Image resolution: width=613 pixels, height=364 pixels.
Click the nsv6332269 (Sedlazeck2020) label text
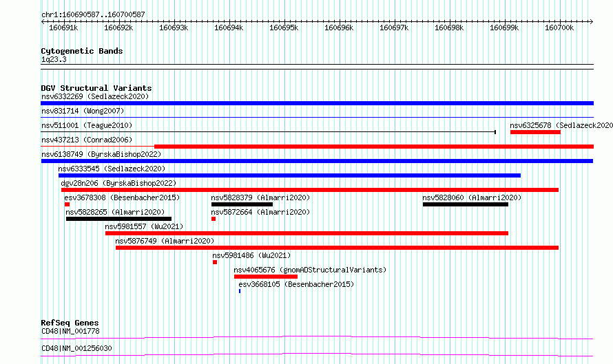coord(95,96)
